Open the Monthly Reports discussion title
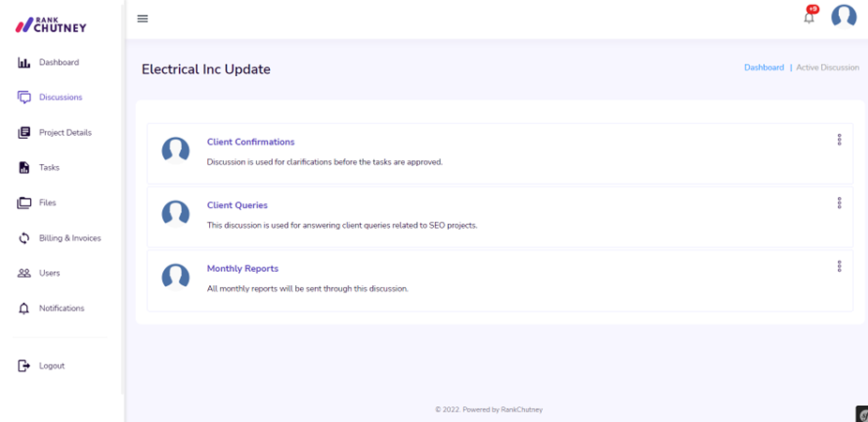The height and width of the screenshot is (422, 868). point(243,268)
